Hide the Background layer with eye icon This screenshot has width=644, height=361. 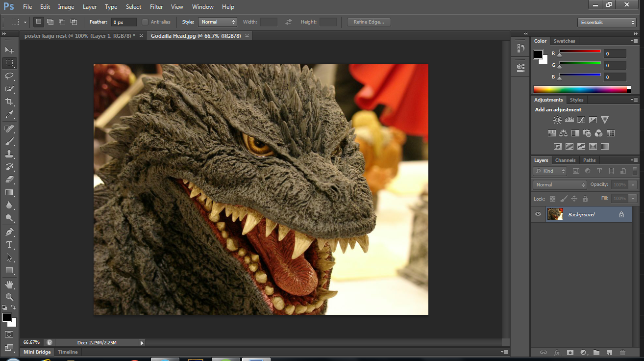coord(538,214)
